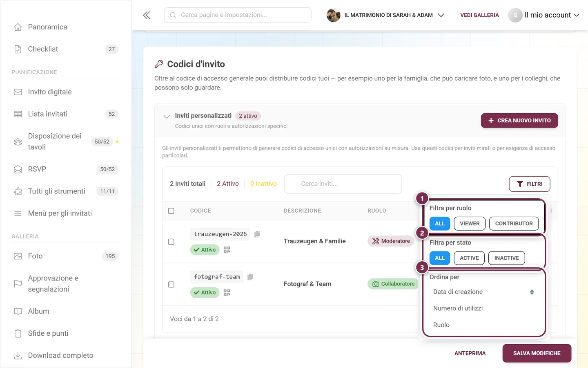This screenshot has width=588, height=368.
Task: Copy the fotograf-team code icon
Action: [x=250, y=277]
